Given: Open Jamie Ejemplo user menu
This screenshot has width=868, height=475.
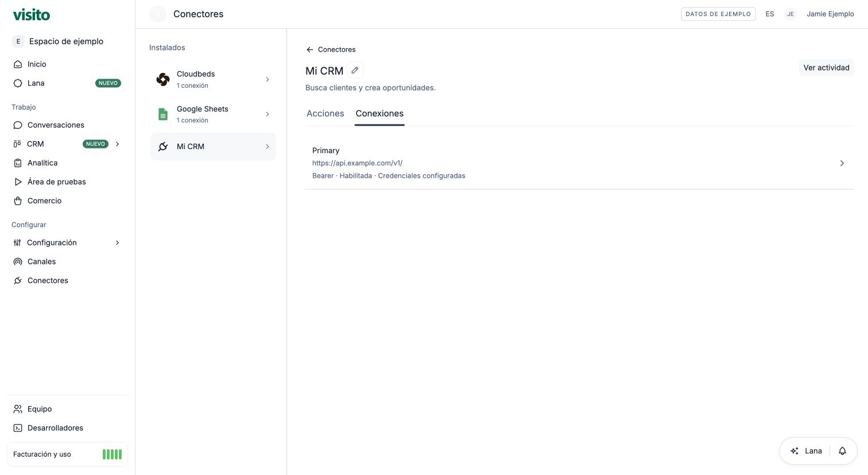Looking at the screenshot, I should tap(830, 14).
